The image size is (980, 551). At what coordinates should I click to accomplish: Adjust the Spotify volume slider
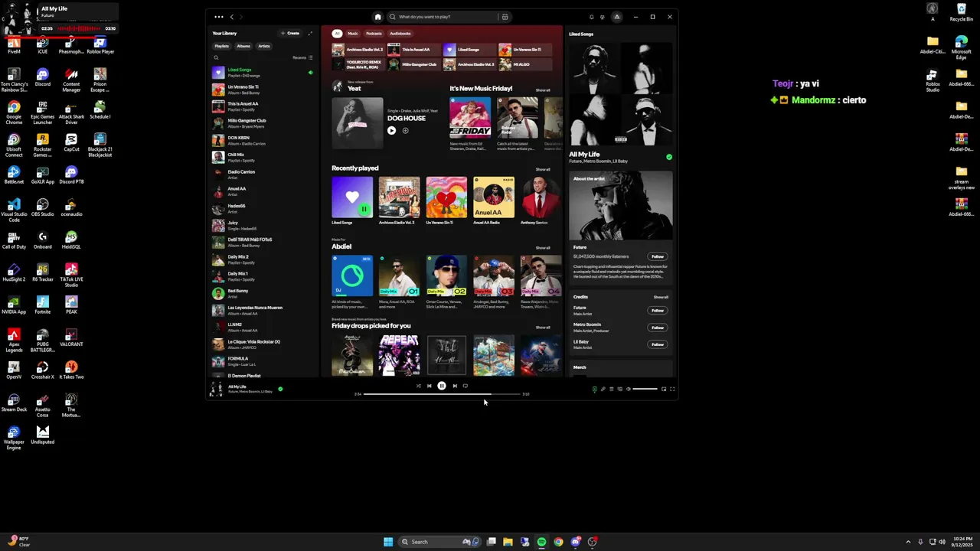[645, 389]
